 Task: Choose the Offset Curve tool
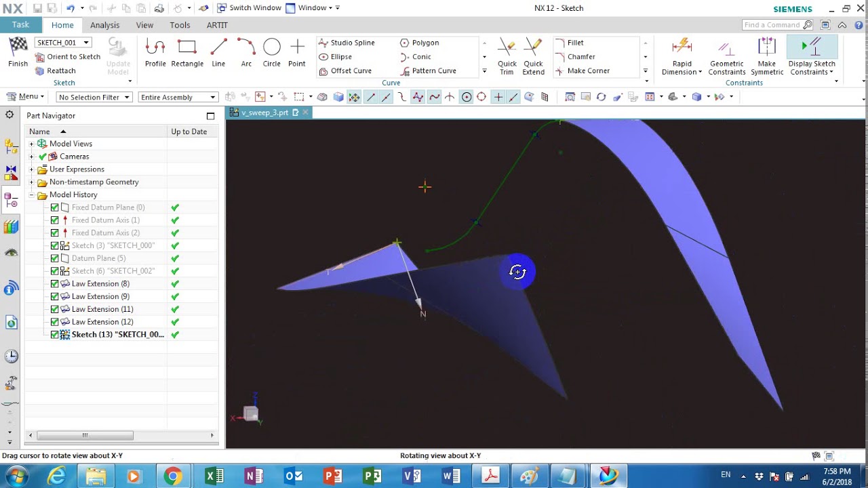click(x=345, y=70)
